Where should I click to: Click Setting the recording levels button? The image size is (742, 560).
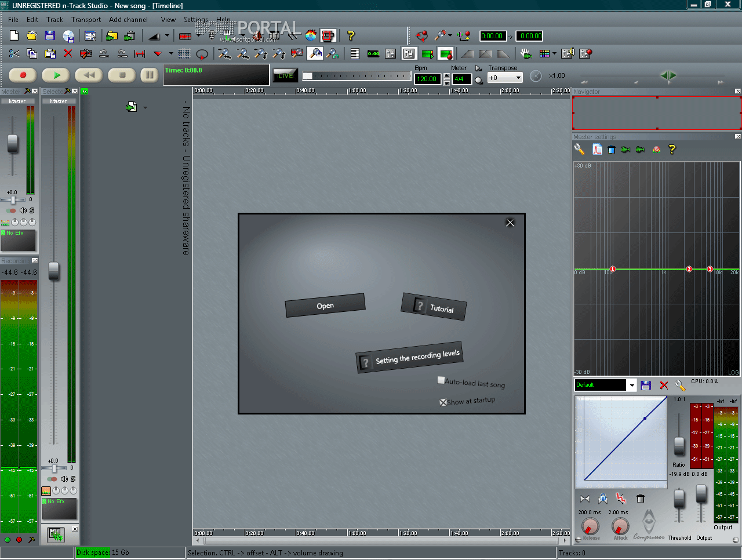(x=409, y=357)
